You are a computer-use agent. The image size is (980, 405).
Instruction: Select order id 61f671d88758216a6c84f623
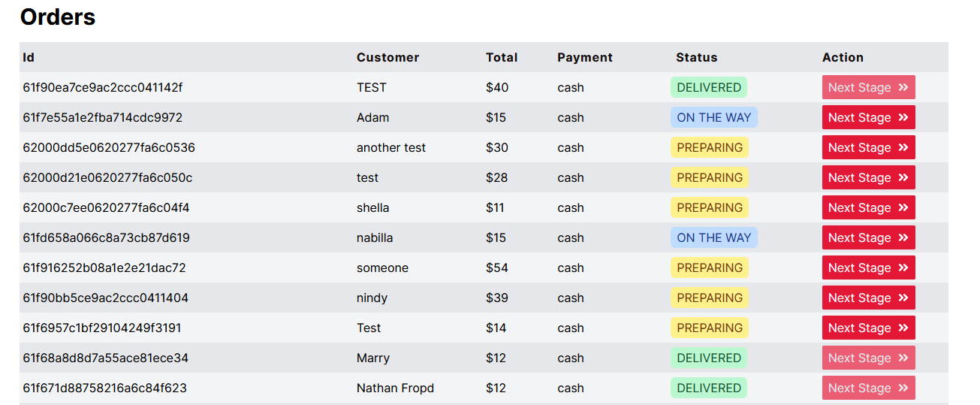point(104,388)
